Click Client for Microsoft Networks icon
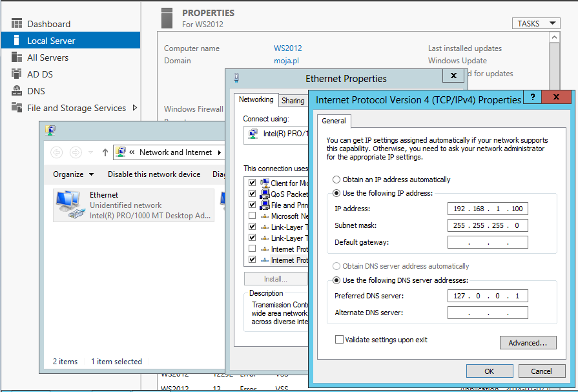 pos(265,183)
